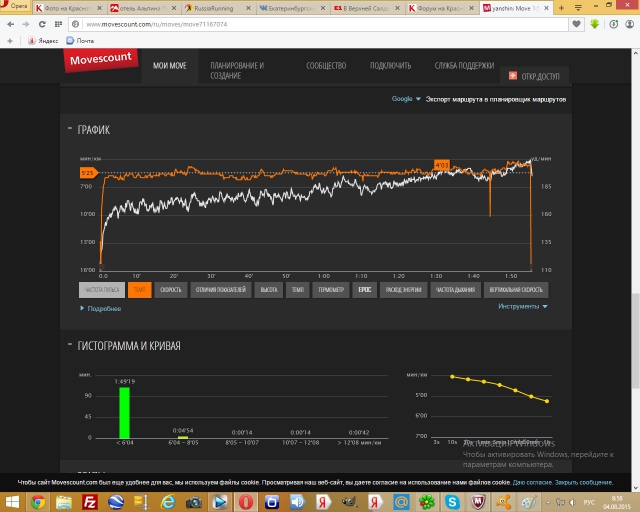Toggle the grey ТЕМП button after ВЫСОТА
Viewport: 640px width, 512px height.
(298, 290)
